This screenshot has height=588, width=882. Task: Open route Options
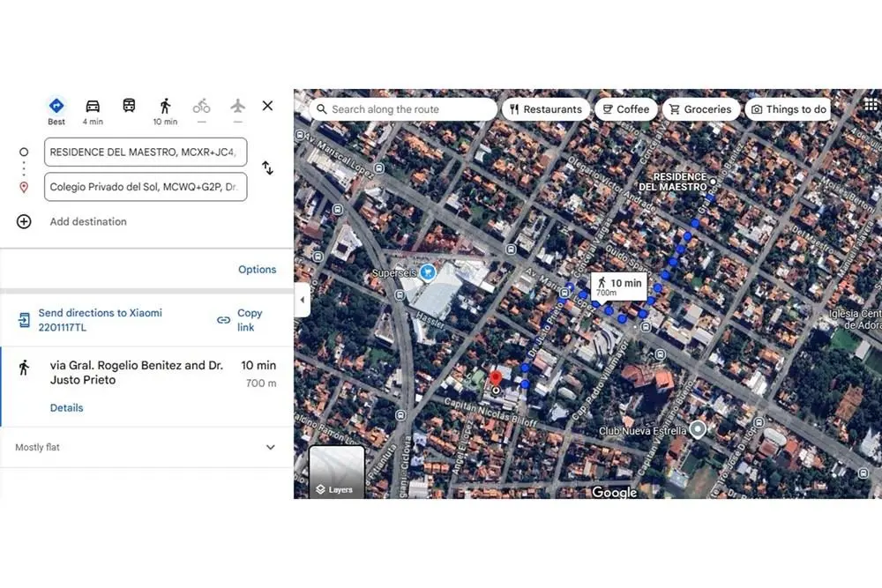pos(257,270)
